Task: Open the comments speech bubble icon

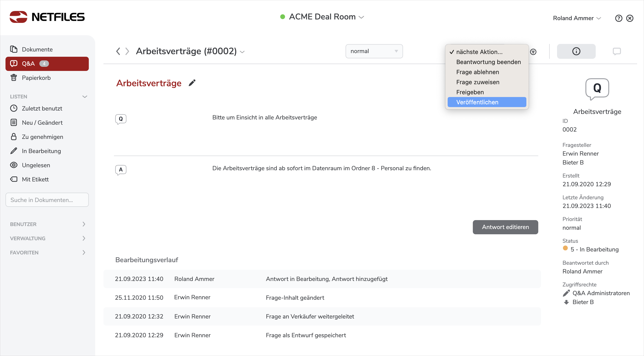Action: 617,51
